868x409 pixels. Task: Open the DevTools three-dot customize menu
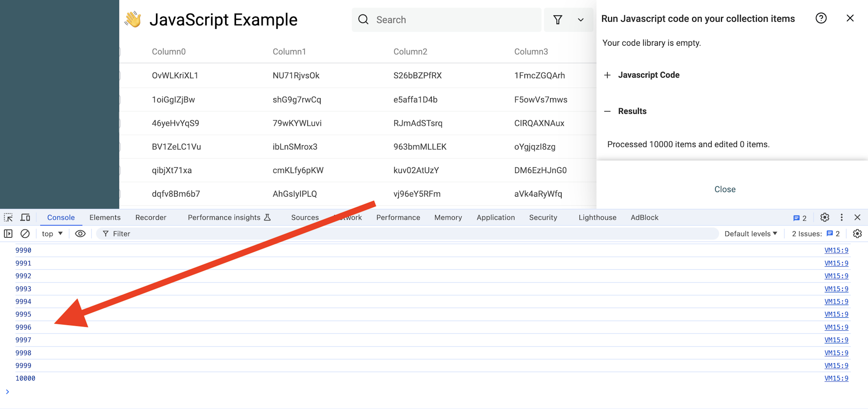tap(841, 217)
